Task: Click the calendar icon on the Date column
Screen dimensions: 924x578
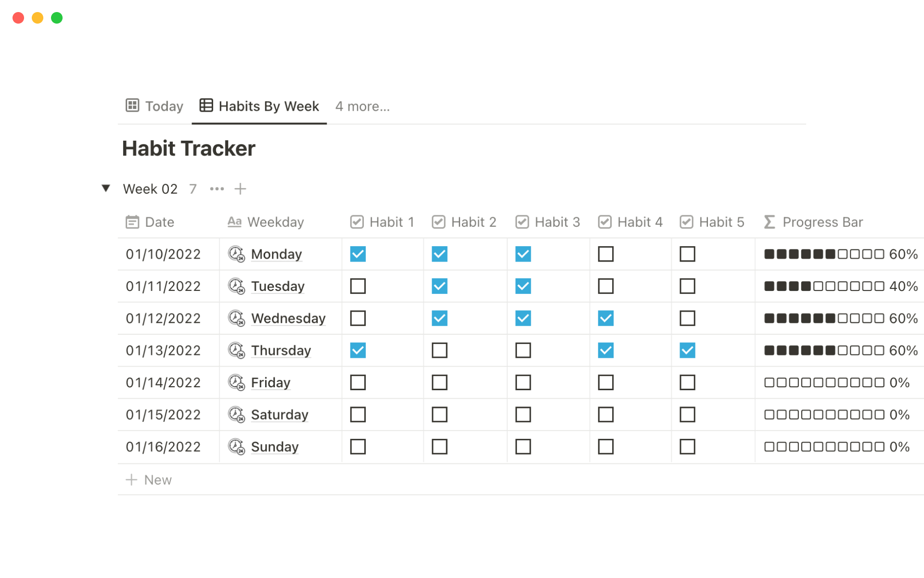Action: tap(133, 222)
